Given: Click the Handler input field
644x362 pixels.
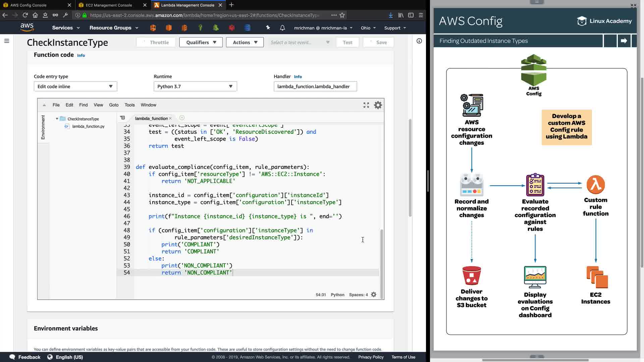Looking at the screenshot, I should [315, 86].
